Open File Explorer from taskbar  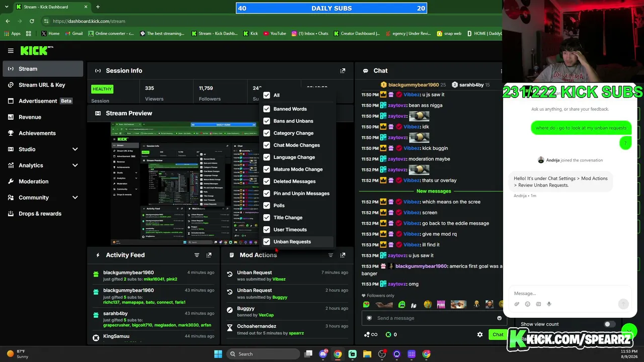click(367, 354)
